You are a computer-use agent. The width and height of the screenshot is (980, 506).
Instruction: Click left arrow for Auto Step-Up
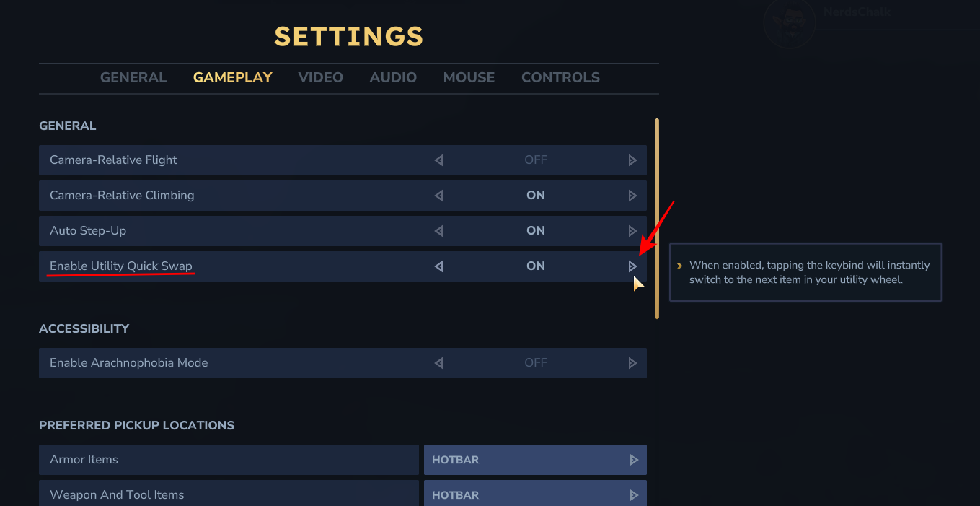click(438, 231)
